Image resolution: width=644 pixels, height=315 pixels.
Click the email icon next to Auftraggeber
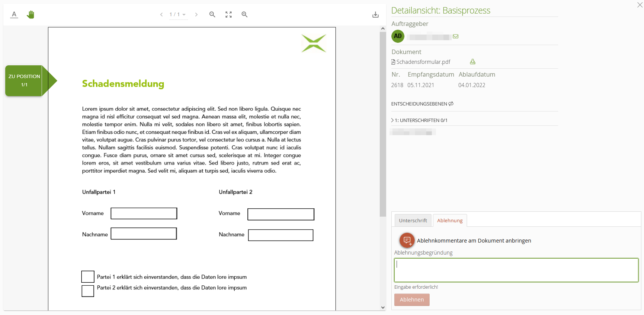click(455, 36)
